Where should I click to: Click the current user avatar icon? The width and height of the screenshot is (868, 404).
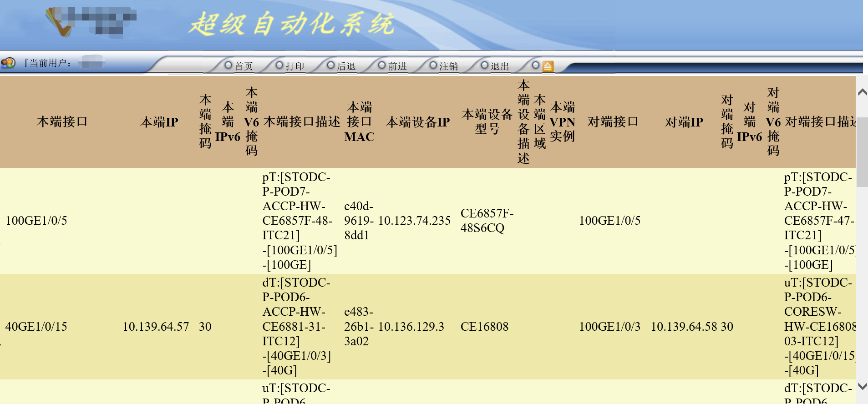8,63
